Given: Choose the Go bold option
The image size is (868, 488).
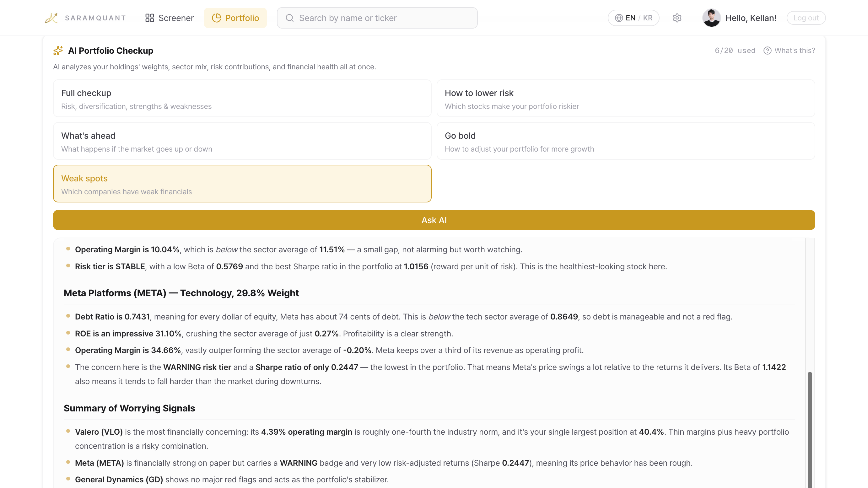Looking at the screenshot, I should [x=625, y=141].
